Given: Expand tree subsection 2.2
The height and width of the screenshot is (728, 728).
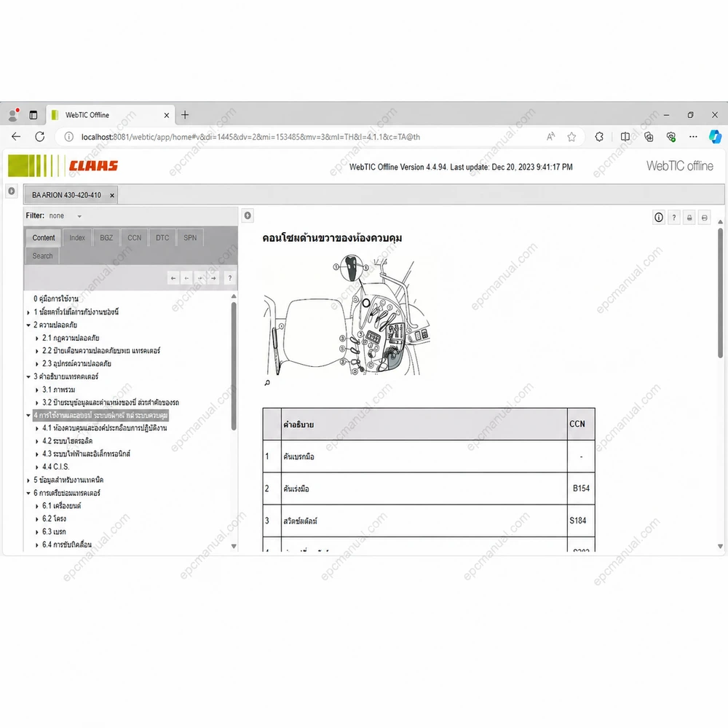Looking at the screenshot, I should (37, 351).
